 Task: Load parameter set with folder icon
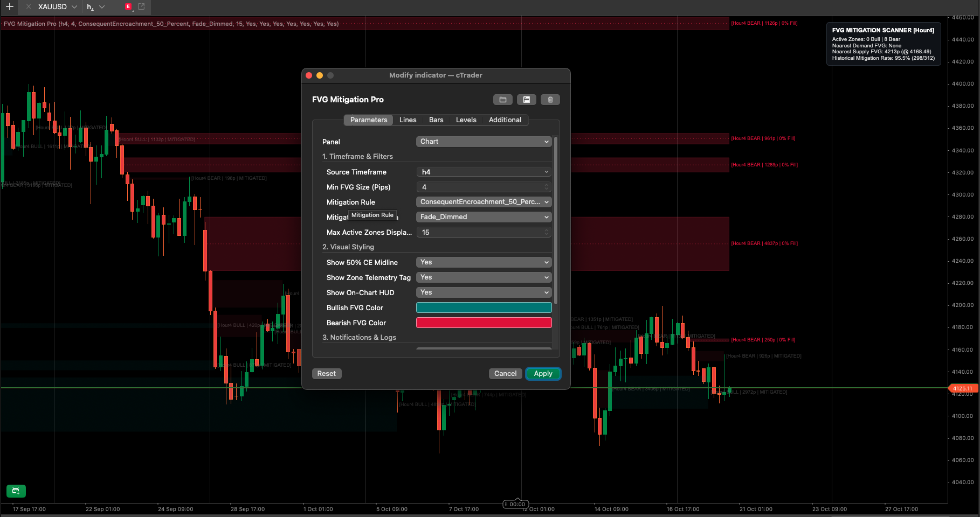[502, 100]
